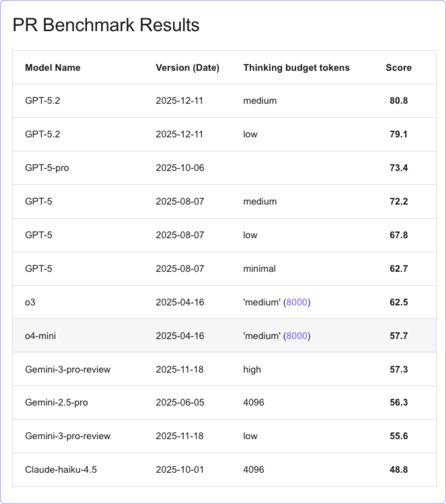The width and height of the screenshot is (446, 504).
Task: Click the o3 model name
Action: [x=30, y=302]
